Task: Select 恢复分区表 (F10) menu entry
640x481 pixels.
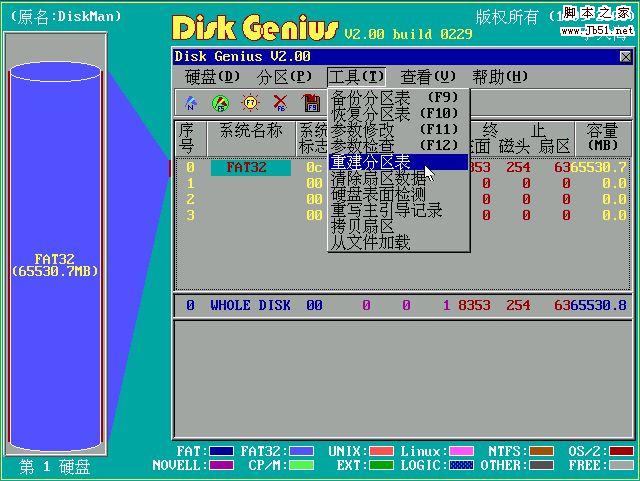Action: [x=396, y=114]
